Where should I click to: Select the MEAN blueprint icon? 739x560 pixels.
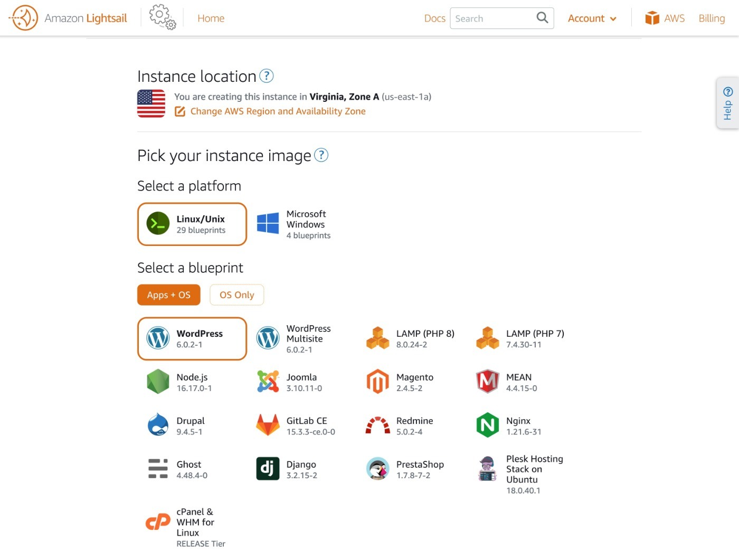pyautogui.click(x=488, y=382)
